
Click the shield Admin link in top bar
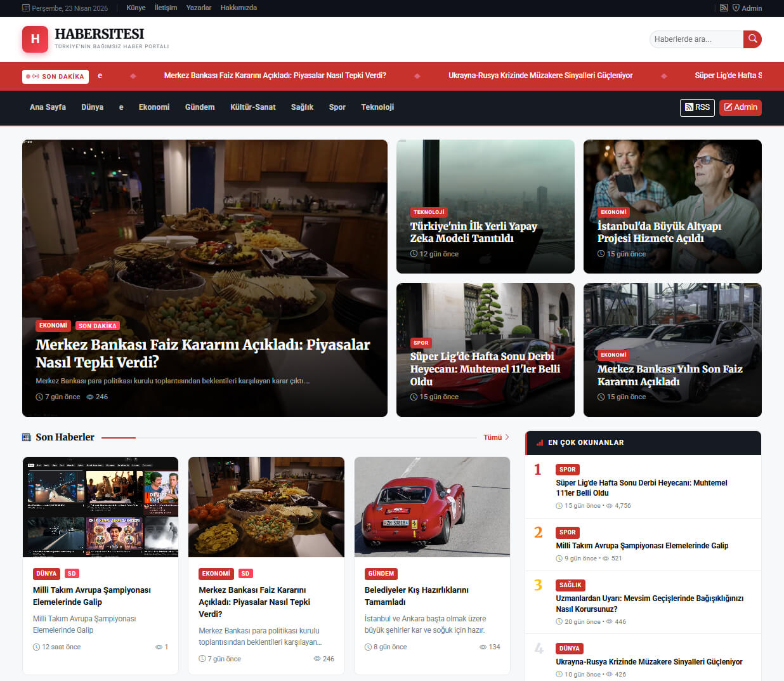pyautogui.click(x=747, y=8)
